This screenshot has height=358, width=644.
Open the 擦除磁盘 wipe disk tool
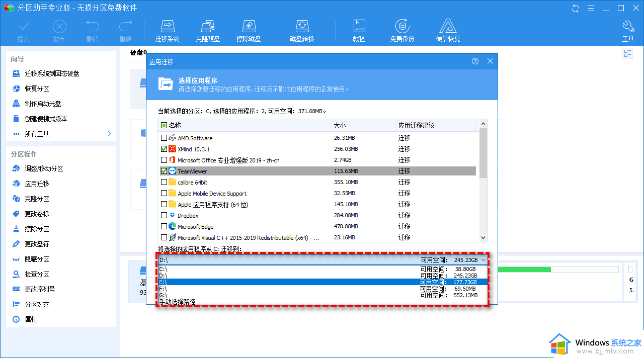pyautogui.click(x=249, y=31)
